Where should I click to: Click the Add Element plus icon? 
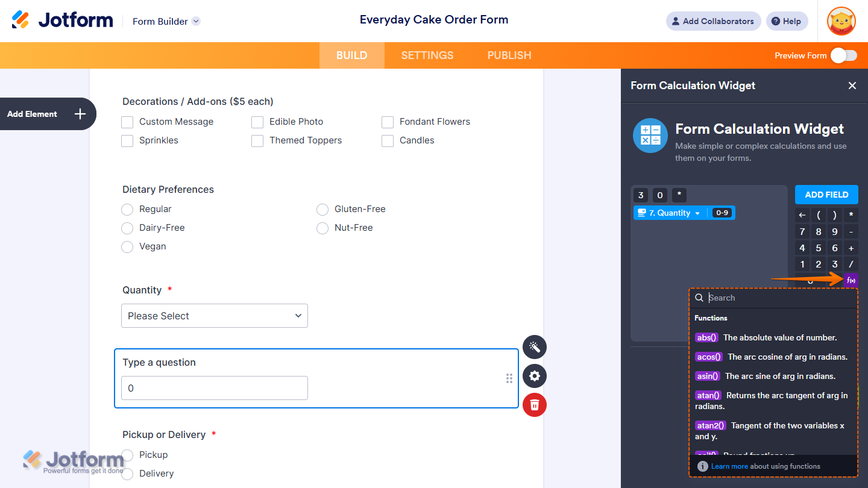tap(79, 113)
